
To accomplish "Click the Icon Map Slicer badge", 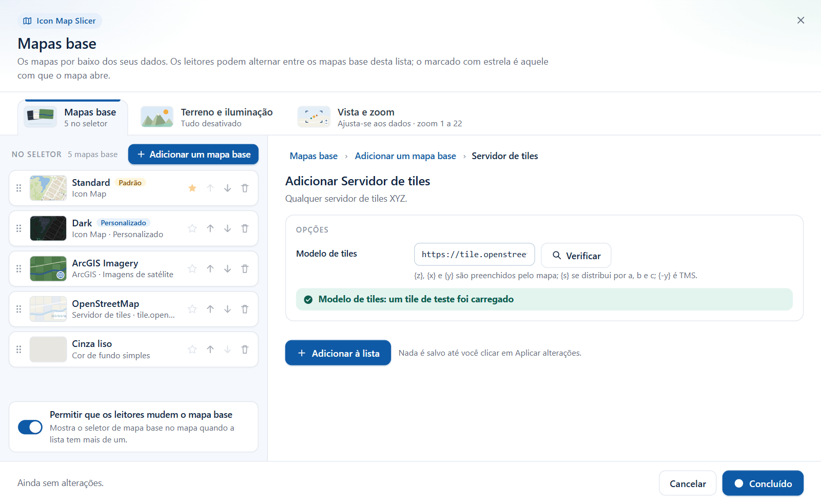I will coord(60,21).
